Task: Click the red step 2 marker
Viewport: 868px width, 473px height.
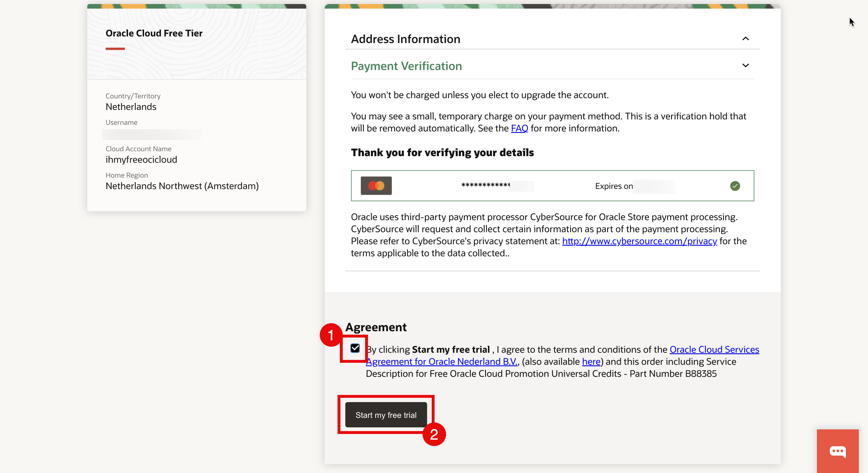Action: (434, 434)
